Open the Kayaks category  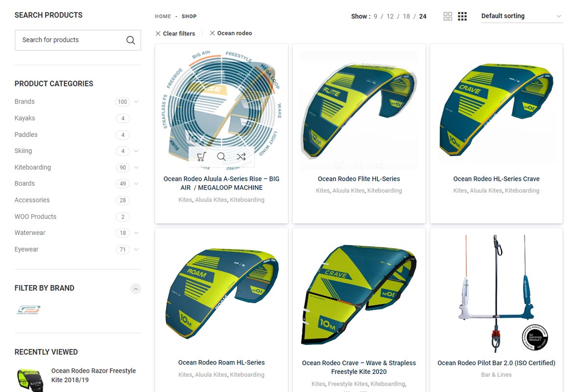[24, 118]
